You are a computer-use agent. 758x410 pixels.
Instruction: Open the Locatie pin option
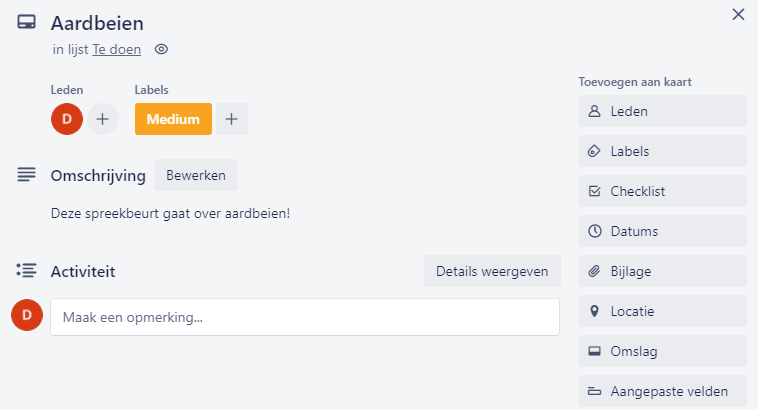663,311
